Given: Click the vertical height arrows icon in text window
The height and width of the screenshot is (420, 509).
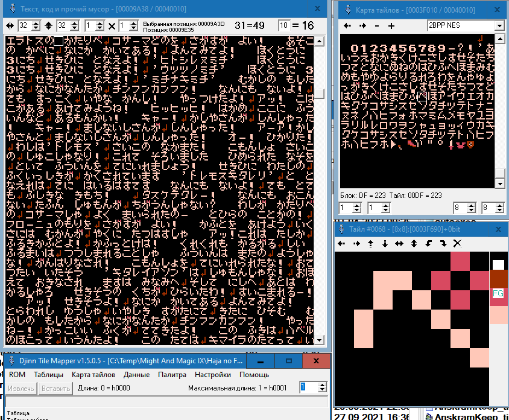Looking at the screenshot, I should click(x=48, y=26).
